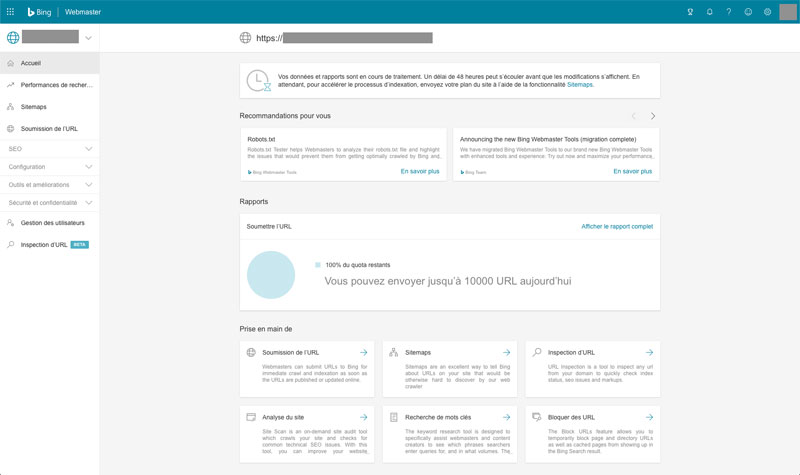Screen dimensions: 800x475
Task: Click the globe icon on Soumission de l'URL card
Action: pyautogui.click(x=251, y=353)
